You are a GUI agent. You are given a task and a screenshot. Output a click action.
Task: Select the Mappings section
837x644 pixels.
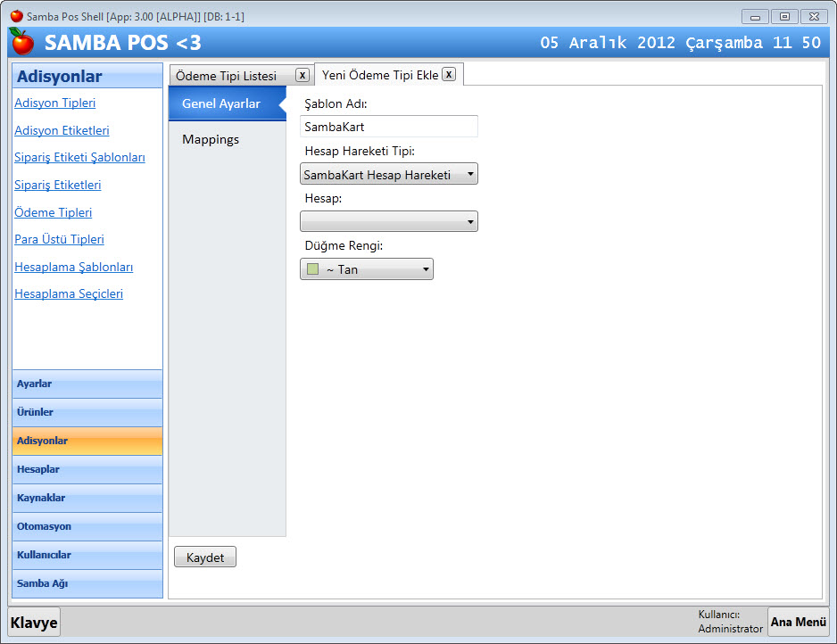click(x=211, y=139)
